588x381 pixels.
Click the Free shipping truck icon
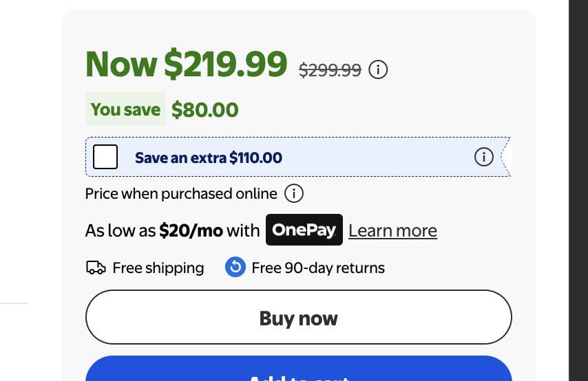(96, 268)
